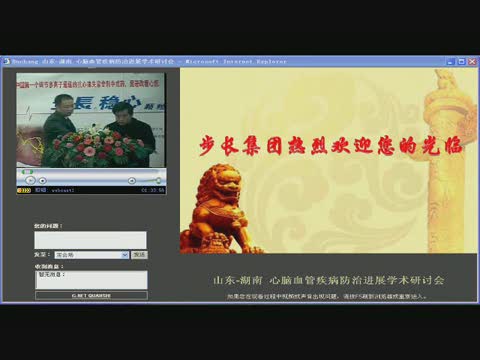The height and width of the screenshot is (360, 480).
Task: Click the green volume slider knob
Action: click(x=159, y=180)
